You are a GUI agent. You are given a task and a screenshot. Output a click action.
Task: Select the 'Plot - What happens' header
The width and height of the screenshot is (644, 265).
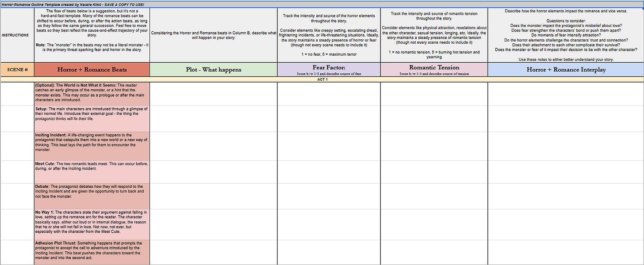(x=213, y=69)
